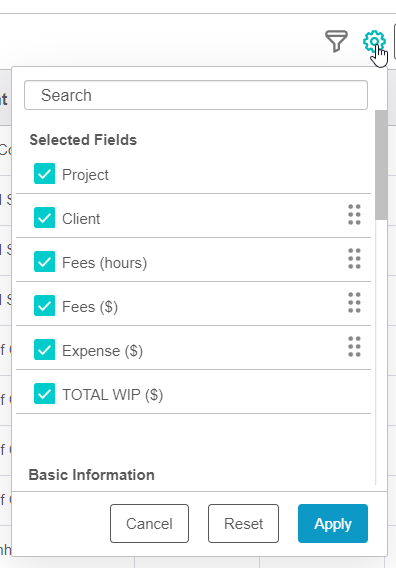396x568 pixels.
Task: Grab the drag handle beside Fees ($)
Action: tap(354, 303)
